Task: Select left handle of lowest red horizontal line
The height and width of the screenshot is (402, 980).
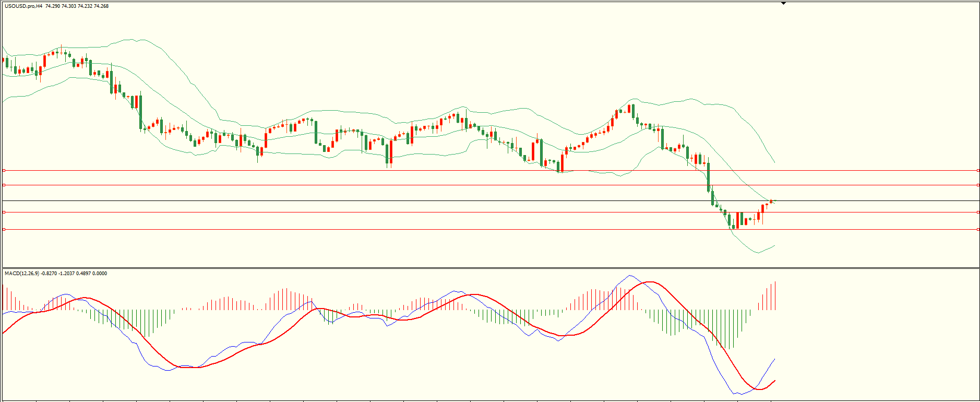Action: (4, 229)
